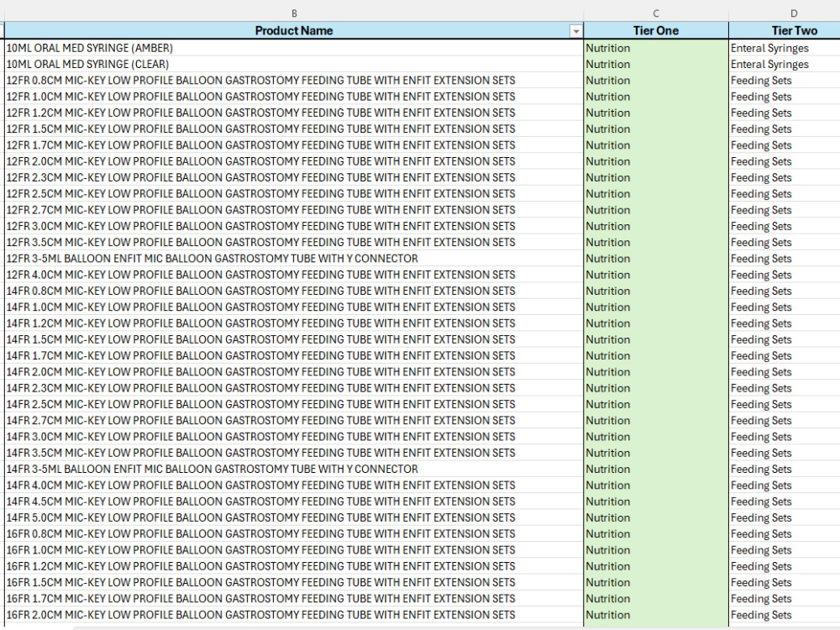Select the 14FR 3.5CM MIC-KEY product cell
This screenshot has height=630, width=840.
[293, 453]
